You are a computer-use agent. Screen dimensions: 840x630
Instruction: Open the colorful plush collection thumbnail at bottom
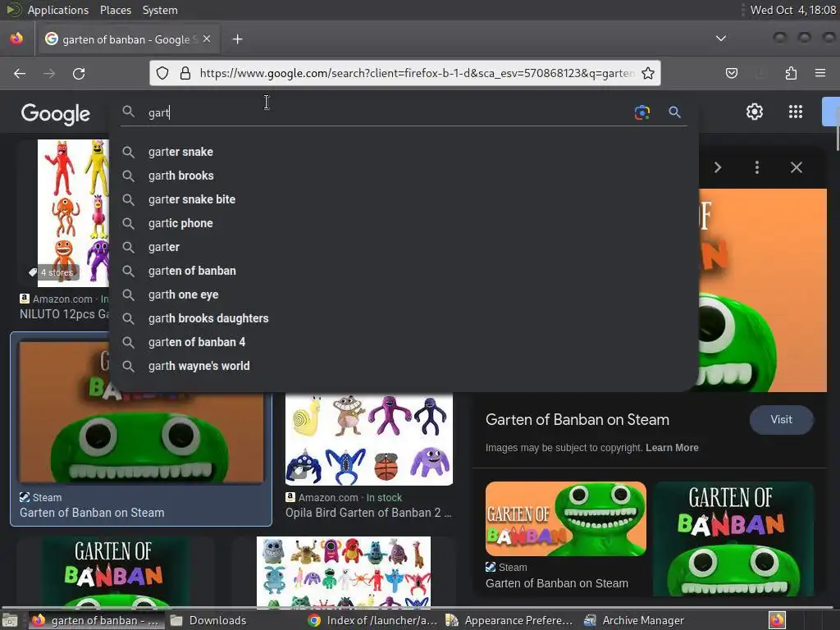344,572
